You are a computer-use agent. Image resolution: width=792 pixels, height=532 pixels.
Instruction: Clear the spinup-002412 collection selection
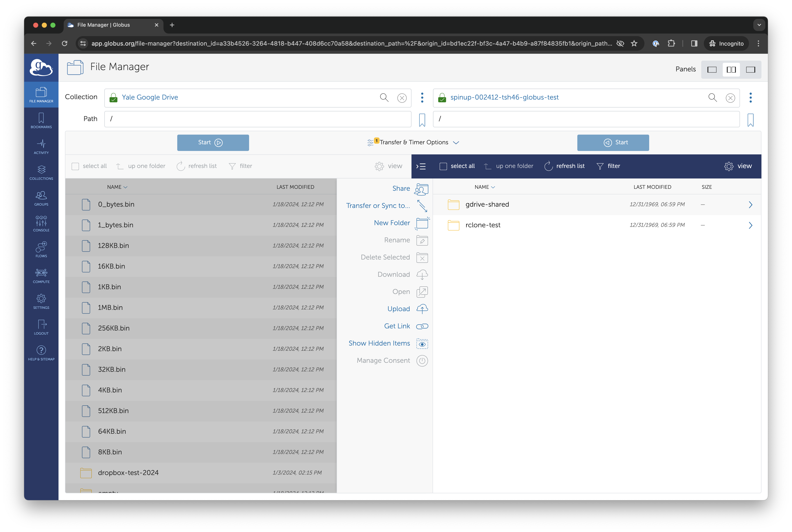[x=730, y=98]
